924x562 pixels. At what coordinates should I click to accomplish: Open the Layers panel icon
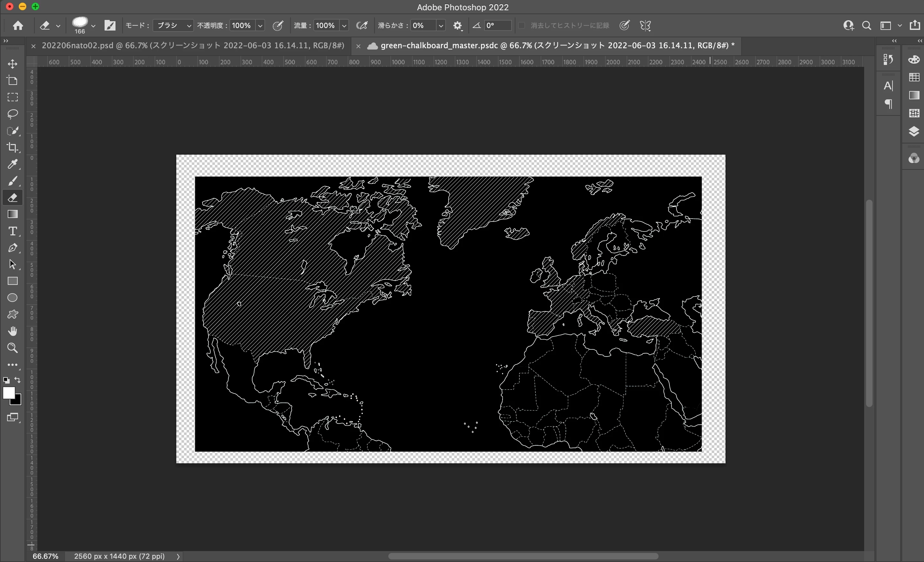click(x=914, y=131)
